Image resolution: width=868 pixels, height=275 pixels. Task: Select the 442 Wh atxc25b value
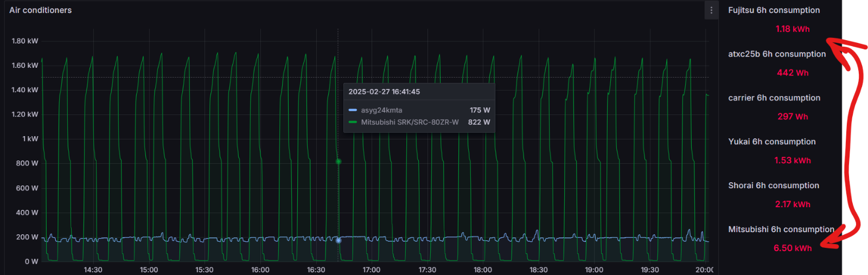tap(793, 73)
